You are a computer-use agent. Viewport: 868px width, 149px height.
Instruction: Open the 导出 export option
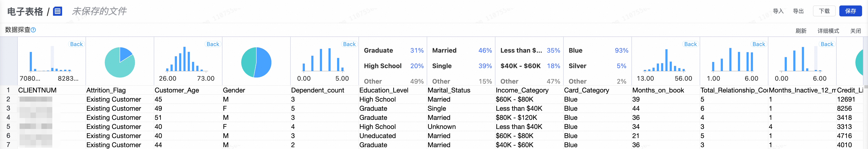click(798, 11)
